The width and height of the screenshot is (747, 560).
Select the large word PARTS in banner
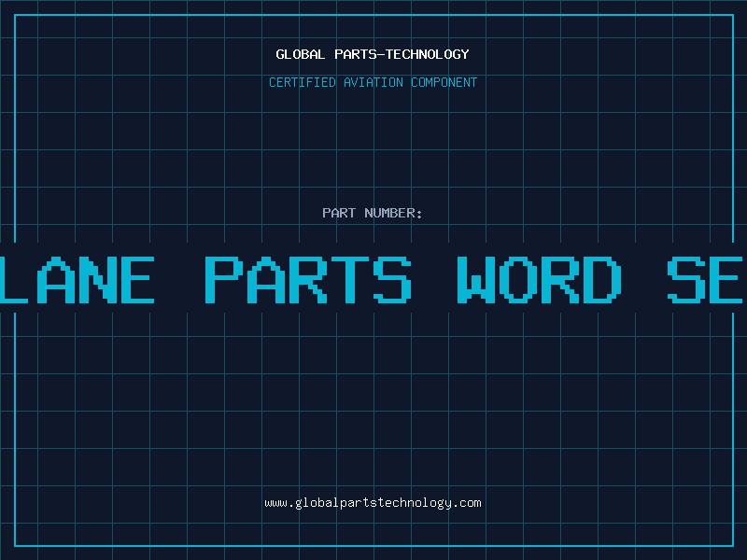pyautogui.click(x=308, y=280)
